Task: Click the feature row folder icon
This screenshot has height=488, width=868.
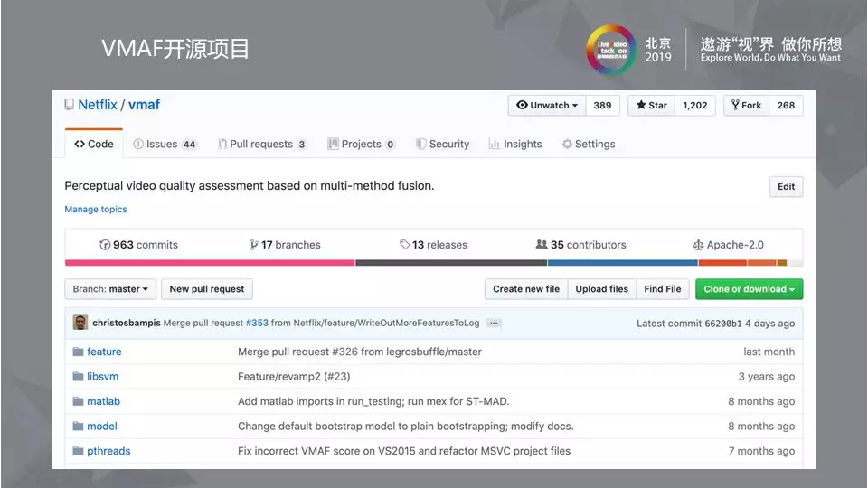Action: pyautogui.click(x=78, y=352)
